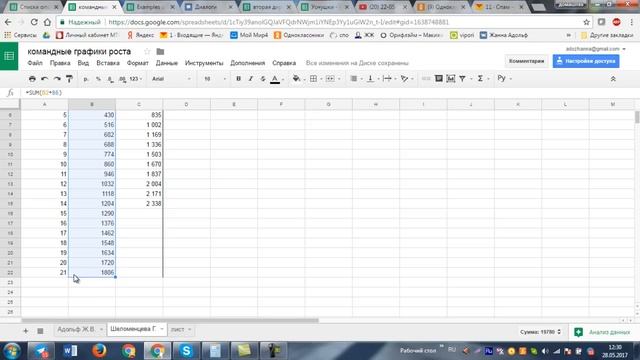Viewport: 640px width, 360px height.
Task: Click the Filter icon in the toolbar
Action: pos(462,79)
